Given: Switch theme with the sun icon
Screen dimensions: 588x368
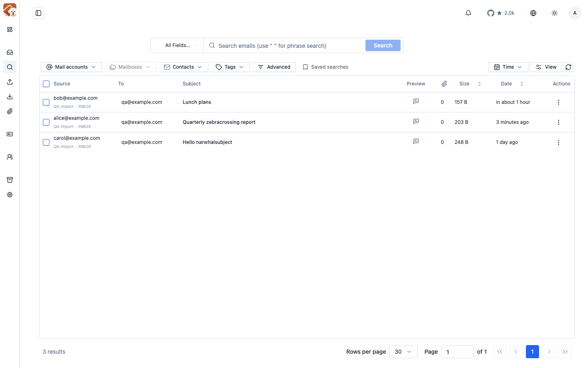Looking at the screenshot, I should coord(555,13).
